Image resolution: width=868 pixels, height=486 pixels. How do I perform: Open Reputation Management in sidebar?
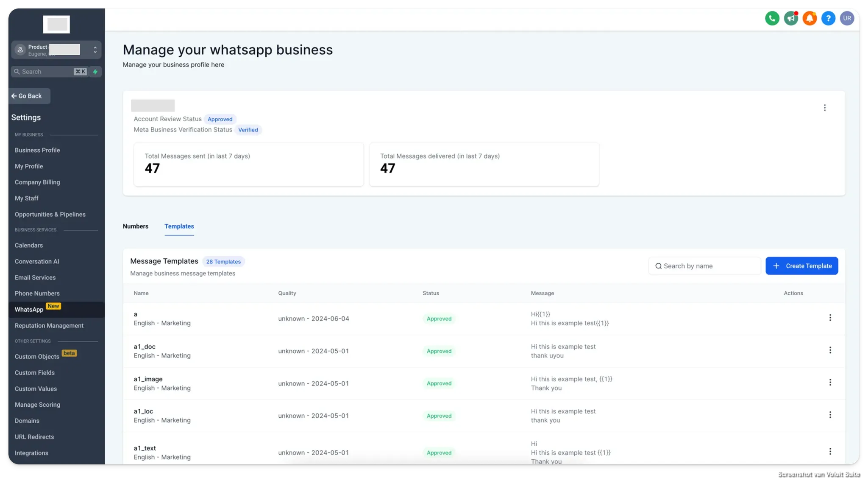[x=49, y=326]
